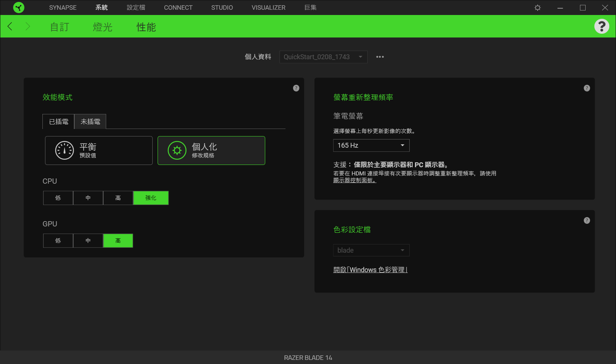
Task: Expand the 165 Hz refresh rate dropdown
Action: tap(371, 145)
